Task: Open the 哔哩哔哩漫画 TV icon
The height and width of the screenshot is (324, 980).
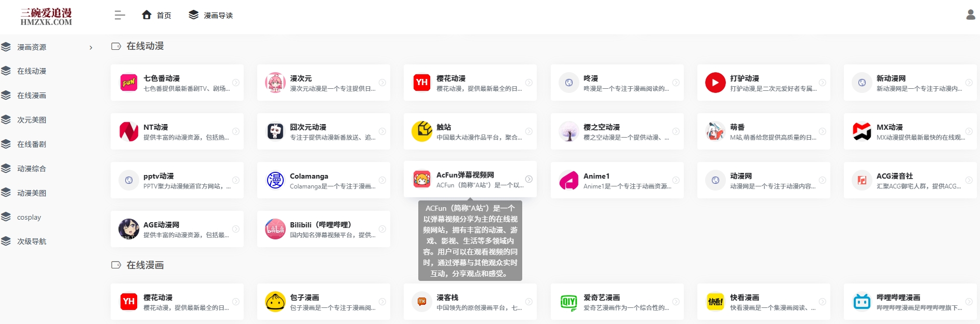Action: pos(862,302)
